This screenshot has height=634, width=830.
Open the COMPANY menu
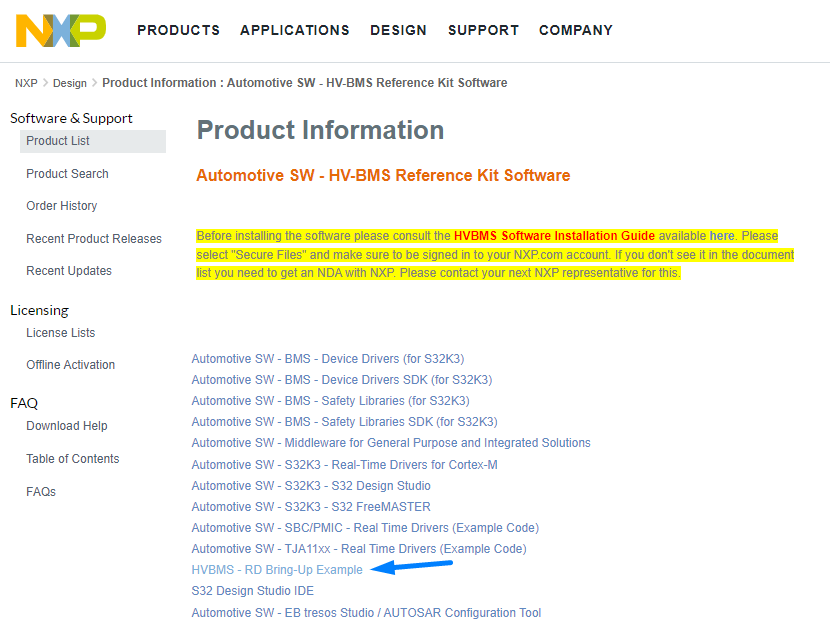[575, 30]
